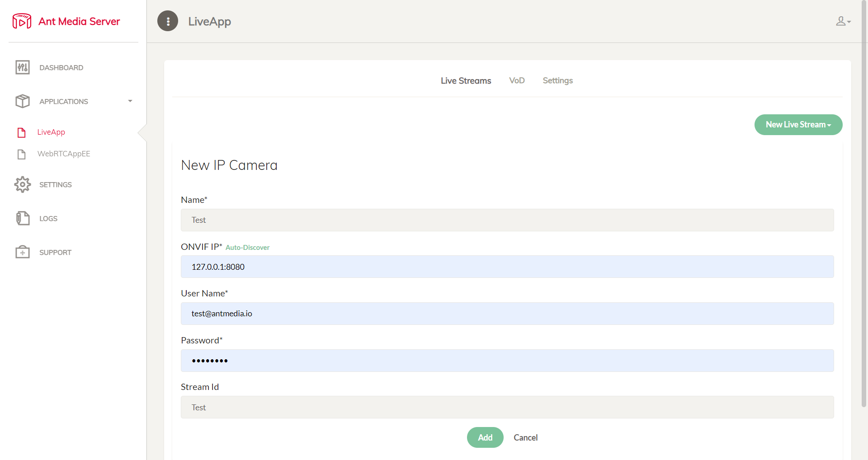Select the LiveApp document icon

[21, 132]
